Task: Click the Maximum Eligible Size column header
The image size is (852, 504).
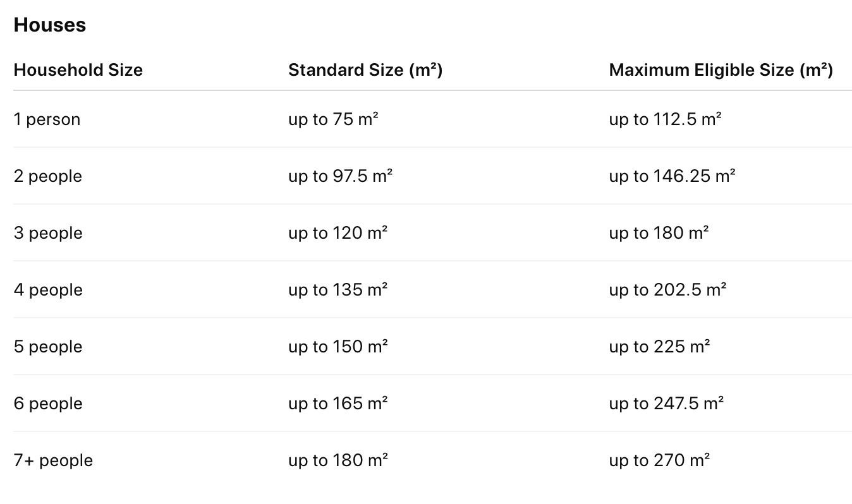Action: (721, 69)
